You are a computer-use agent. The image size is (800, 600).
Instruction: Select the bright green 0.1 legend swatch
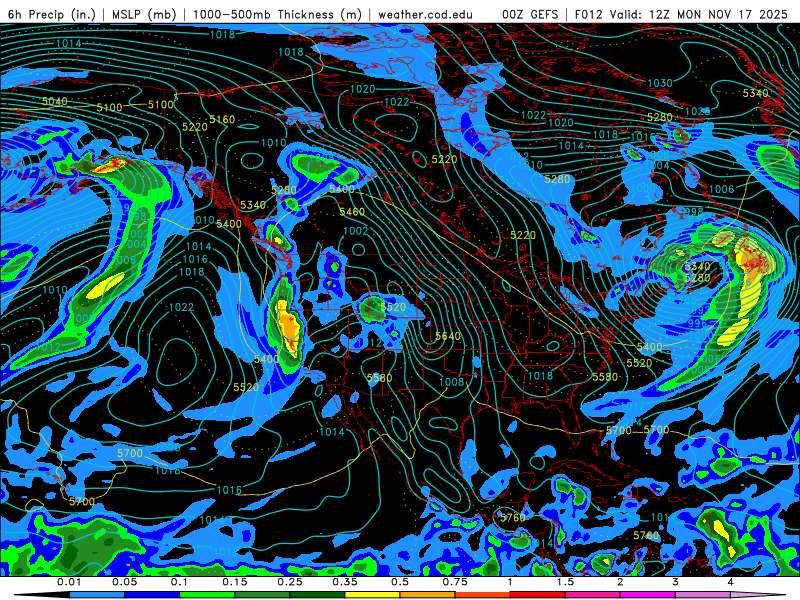207,595
